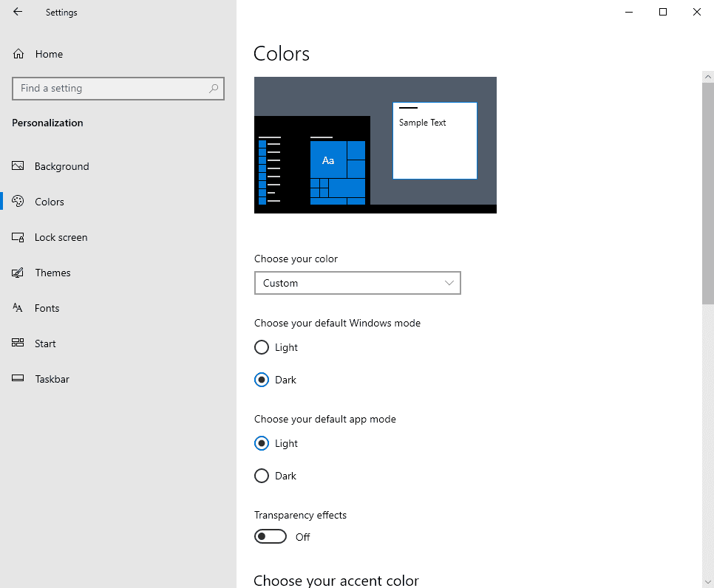Select the Start tiles icon

pyautogui.click(x=18, y=343)
